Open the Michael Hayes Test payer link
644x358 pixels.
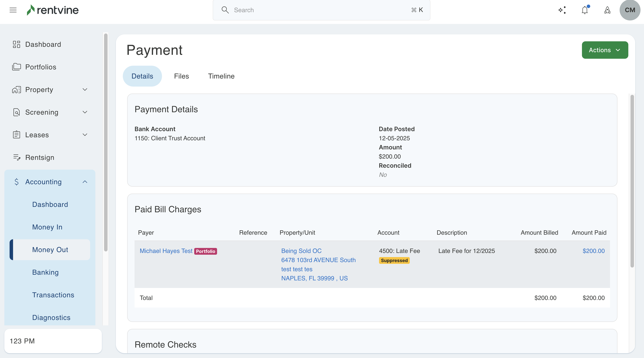(x=166, y=251)
